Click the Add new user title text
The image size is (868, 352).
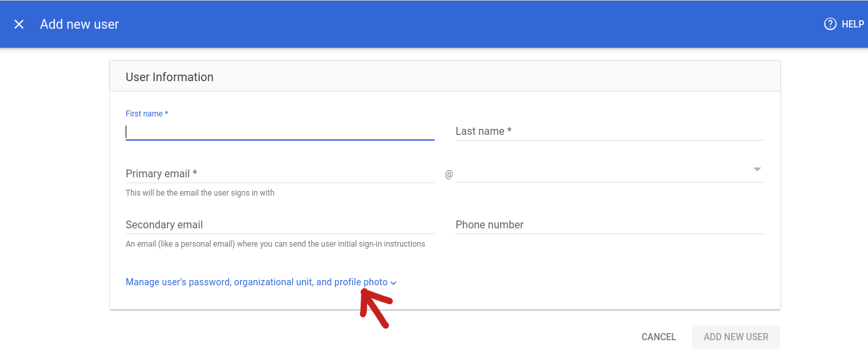79,24
